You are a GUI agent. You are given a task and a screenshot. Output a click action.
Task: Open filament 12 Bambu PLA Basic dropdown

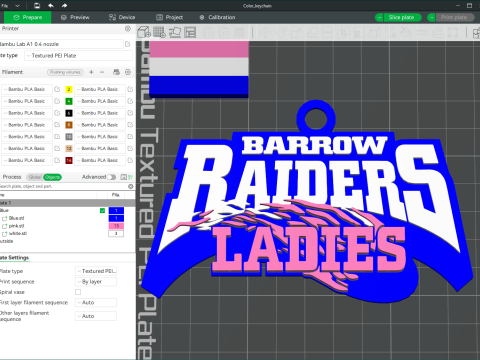tap(100, 148)
